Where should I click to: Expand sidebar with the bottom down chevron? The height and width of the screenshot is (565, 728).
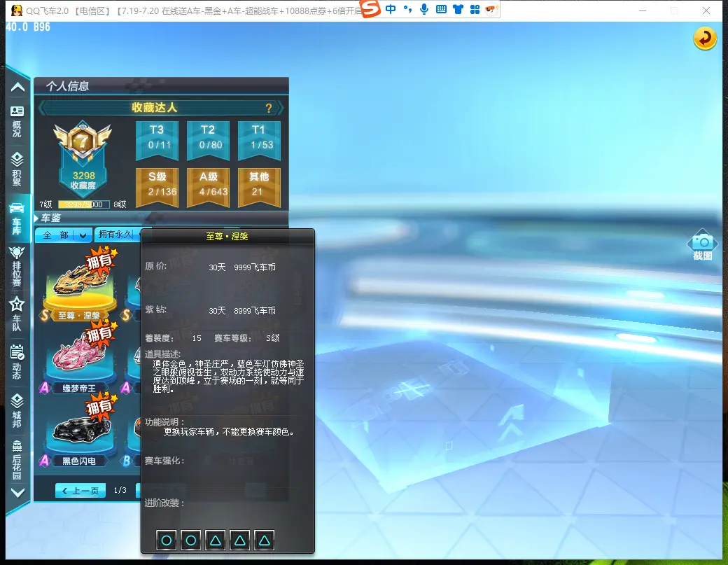pyautogui.click(x=17, y=493)
